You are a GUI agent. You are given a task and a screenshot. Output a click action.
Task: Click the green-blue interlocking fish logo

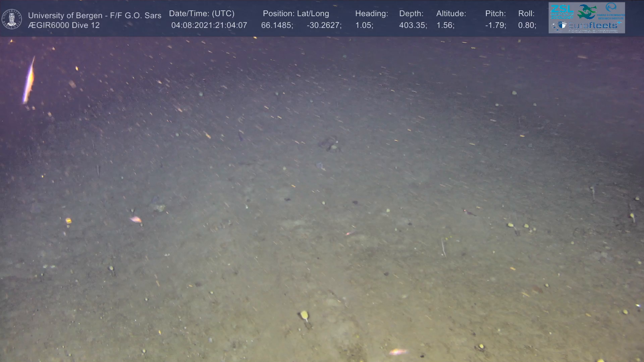pyautogui.click(x=587, y=12)
